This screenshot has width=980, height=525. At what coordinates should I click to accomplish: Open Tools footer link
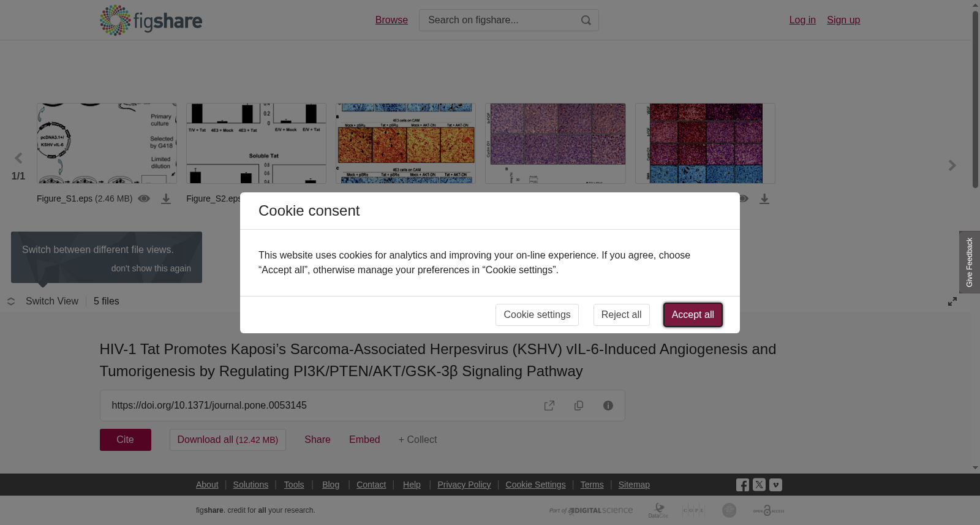coord(294,485)
